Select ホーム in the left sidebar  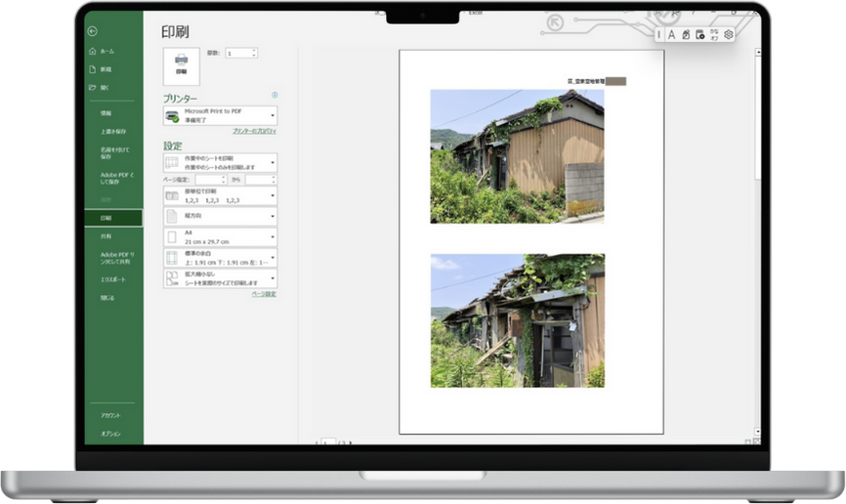tap(106, 51)
